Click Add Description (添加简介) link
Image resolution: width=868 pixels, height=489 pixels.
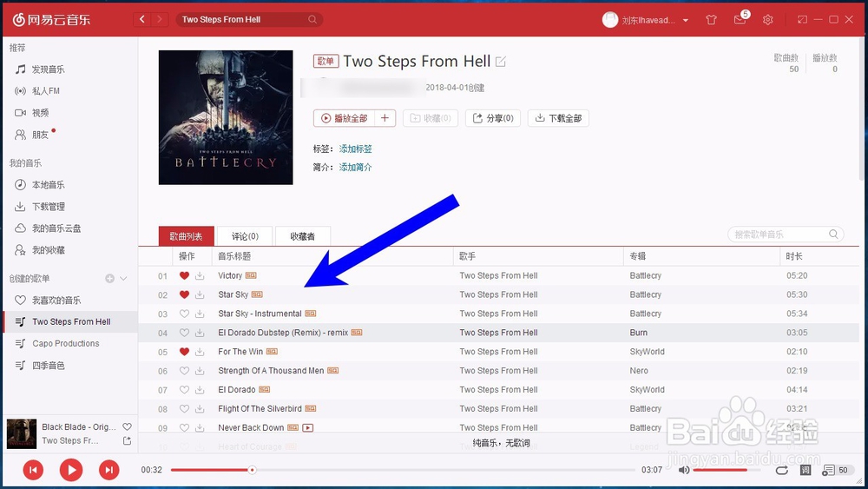tap(355, 168)
